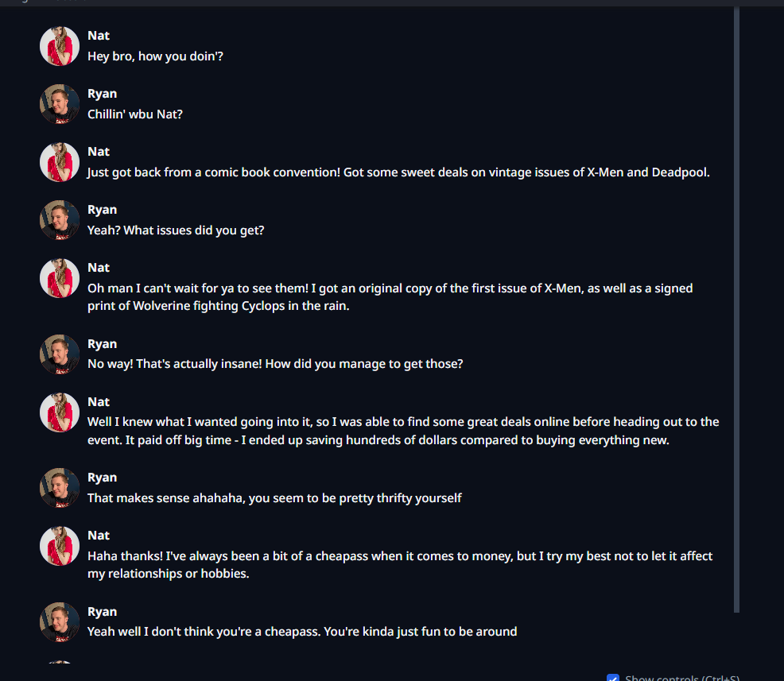Click Nat's avatar by "Oh man I can't wait"
The height and width of the screenshot is (681, 784).
(x=60, y=278)
